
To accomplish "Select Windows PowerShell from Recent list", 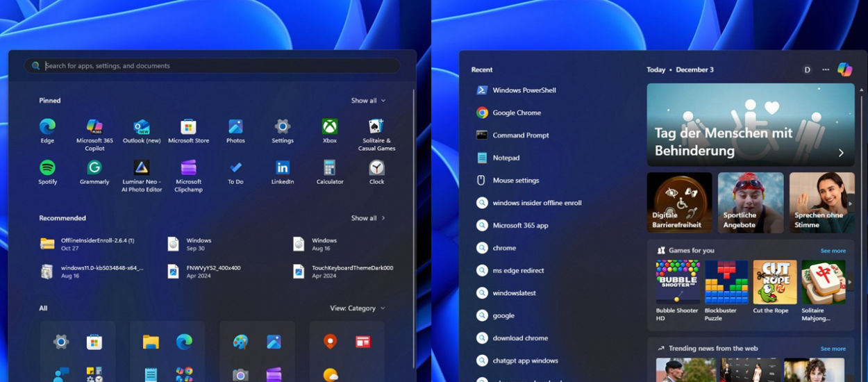I will pos(524,90).
